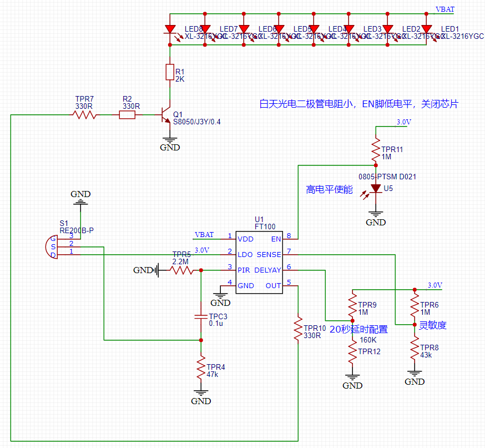This screenshot has height=448, width=485.
Task: Click the 20秒延时配置 annotation text
Action: [x=359, y=329]
